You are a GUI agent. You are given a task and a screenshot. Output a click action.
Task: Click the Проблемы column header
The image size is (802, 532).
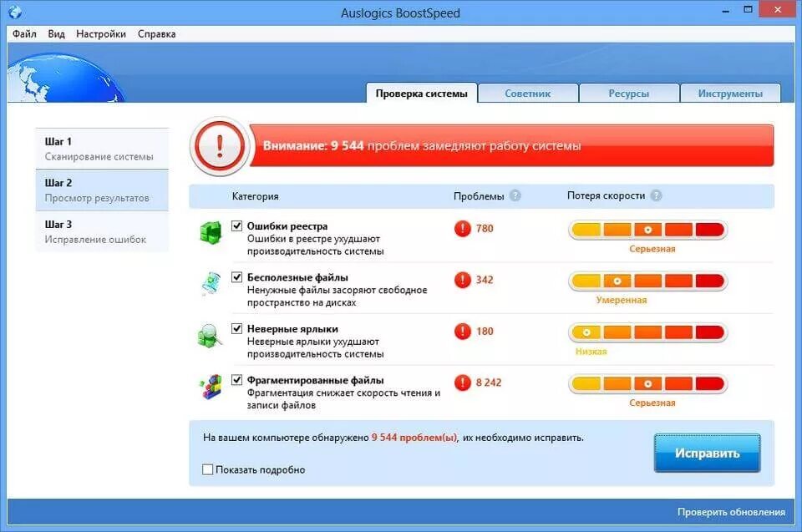click(479, 196)
